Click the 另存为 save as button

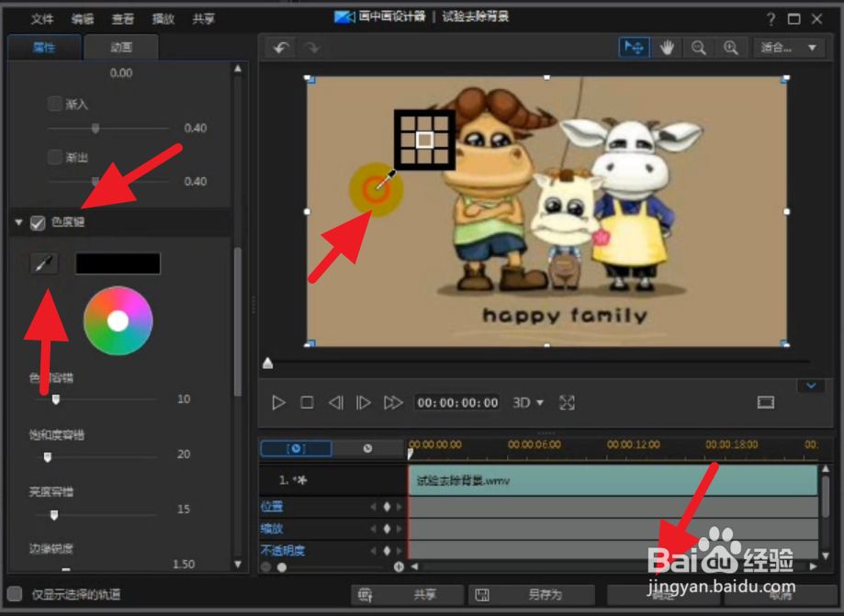tap(532, 595)
